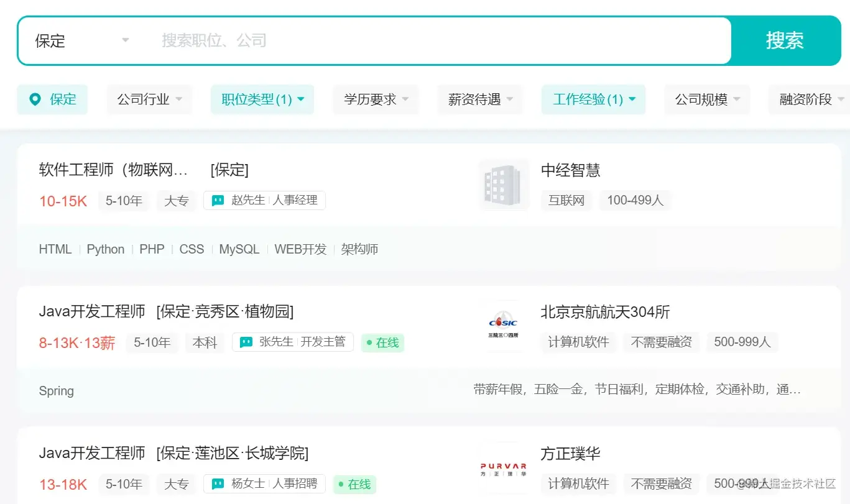Contact 赵先生 人事经理

coord(264,201)
